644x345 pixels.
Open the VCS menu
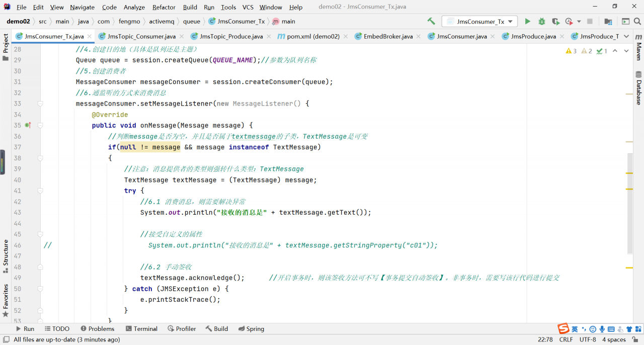[248, 7]
